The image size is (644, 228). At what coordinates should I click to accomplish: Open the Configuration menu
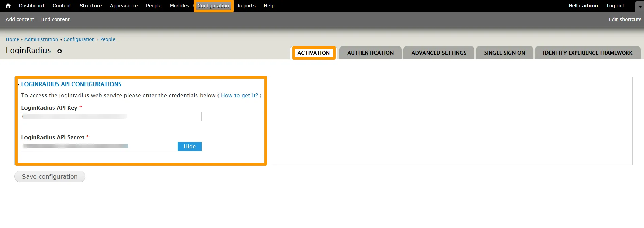pyautogui.click(x=213, y=6)
